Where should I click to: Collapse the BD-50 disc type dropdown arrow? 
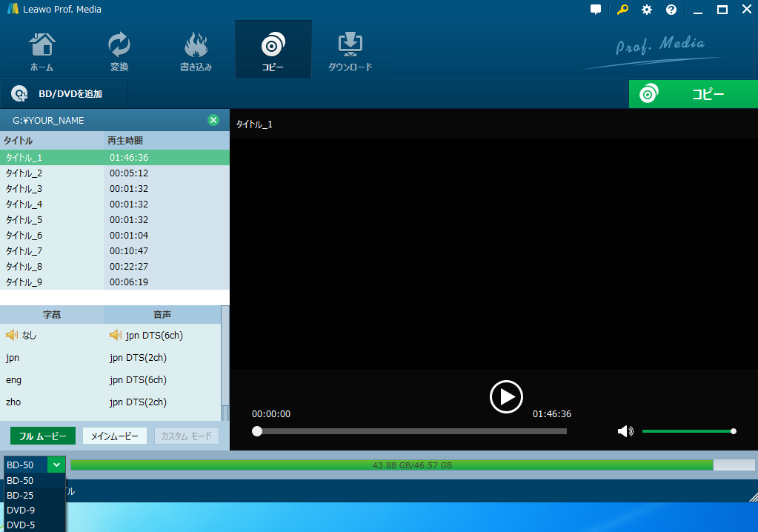point(56,465)
